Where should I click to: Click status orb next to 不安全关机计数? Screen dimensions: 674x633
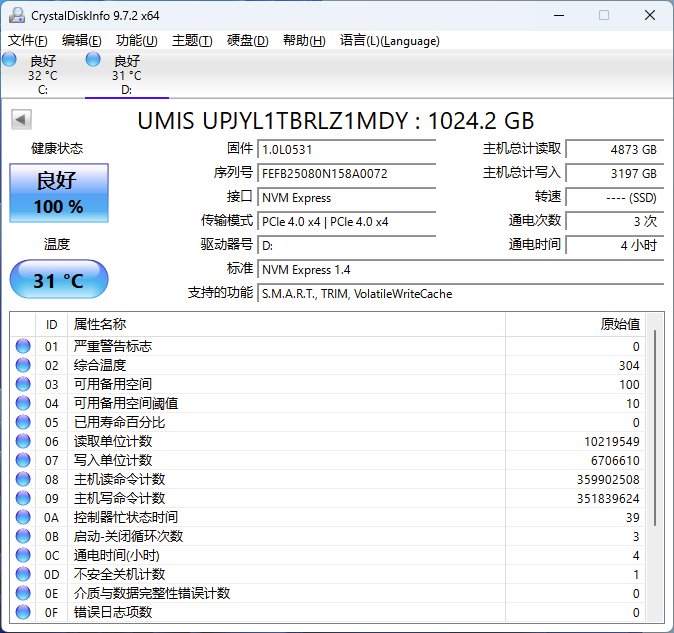(x=23, y=574)
